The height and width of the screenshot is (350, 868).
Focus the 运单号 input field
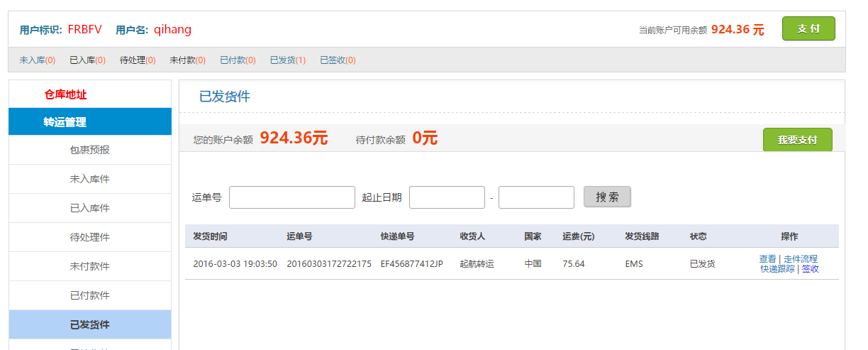(x=291, y=197)
